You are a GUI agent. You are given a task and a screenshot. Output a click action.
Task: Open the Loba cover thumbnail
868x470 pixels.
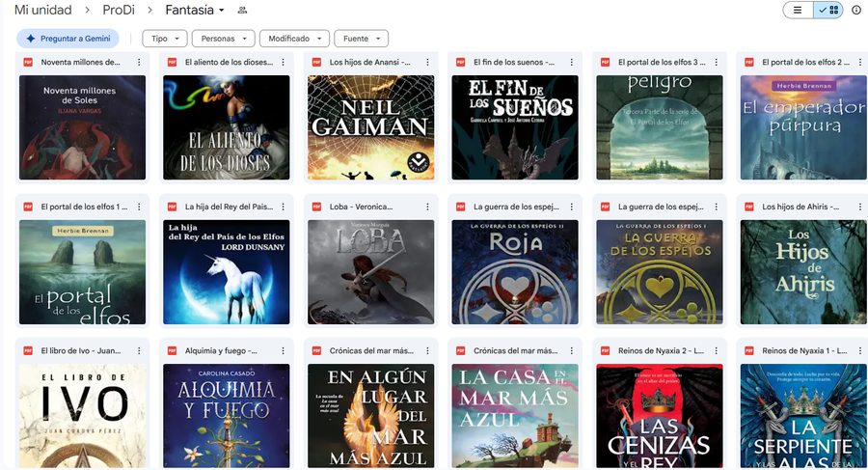pyautogui.click(x=371, y=272)
